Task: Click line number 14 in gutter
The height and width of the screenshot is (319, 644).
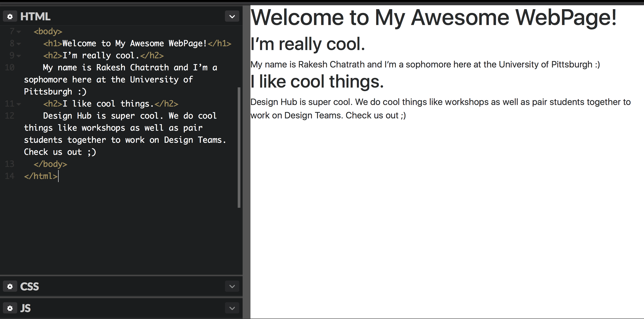Action: tap(10, 176)
